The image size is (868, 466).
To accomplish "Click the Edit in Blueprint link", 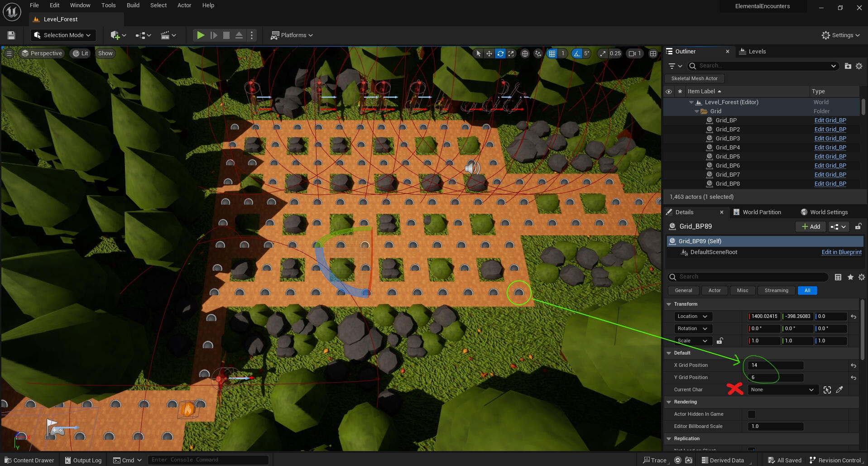I will tap(841, 252).
